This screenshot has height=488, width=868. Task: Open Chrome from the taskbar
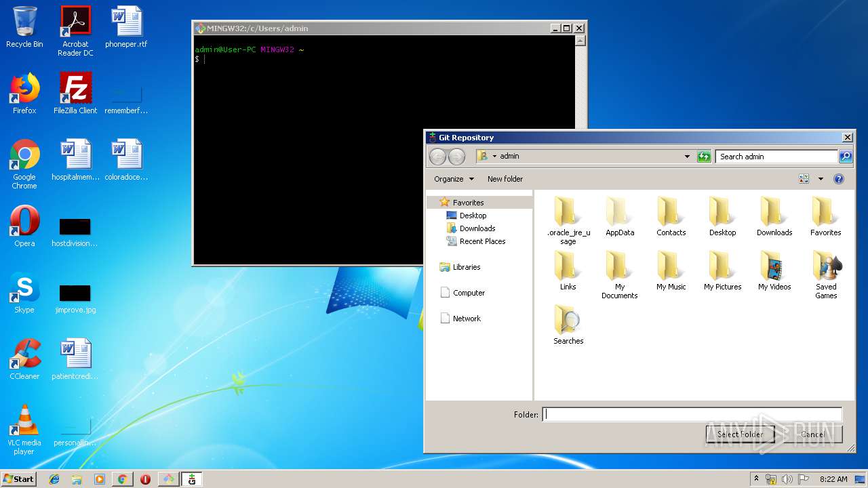tap(122, 479)
